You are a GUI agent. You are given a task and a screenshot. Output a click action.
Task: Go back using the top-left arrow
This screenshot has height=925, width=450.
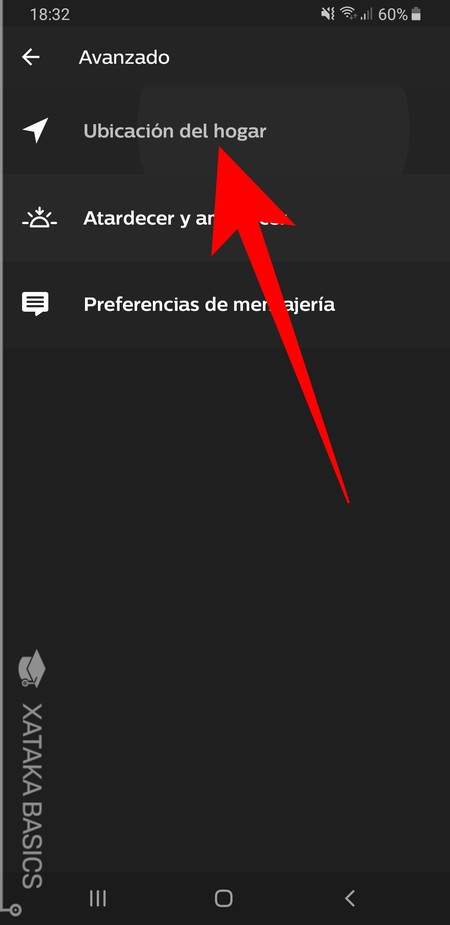click(31, 57)
